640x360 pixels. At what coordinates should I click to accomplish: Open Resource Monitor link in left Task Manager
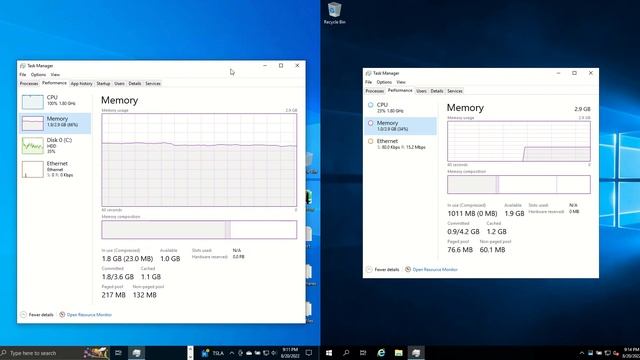tap(89, 315)
